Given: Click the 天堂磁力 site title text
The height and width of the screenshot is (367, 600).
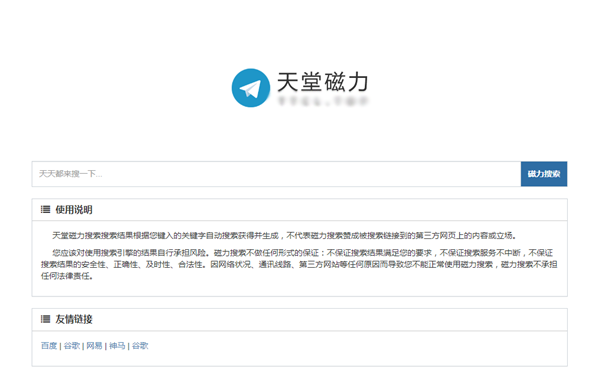Looking at the screenshot, I should point(323,82).
